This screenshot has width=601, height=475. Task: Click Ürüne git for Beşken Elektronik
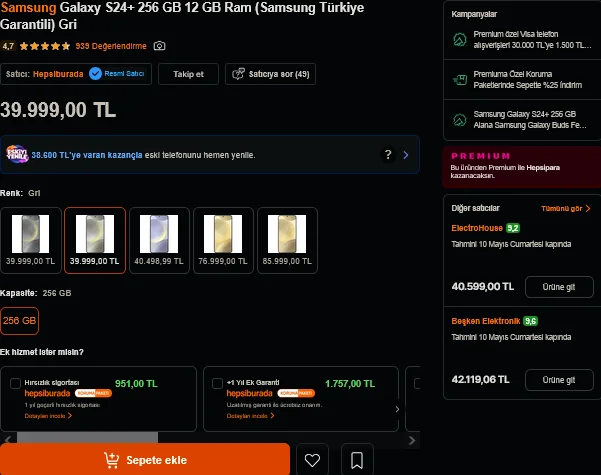[559, 380]
